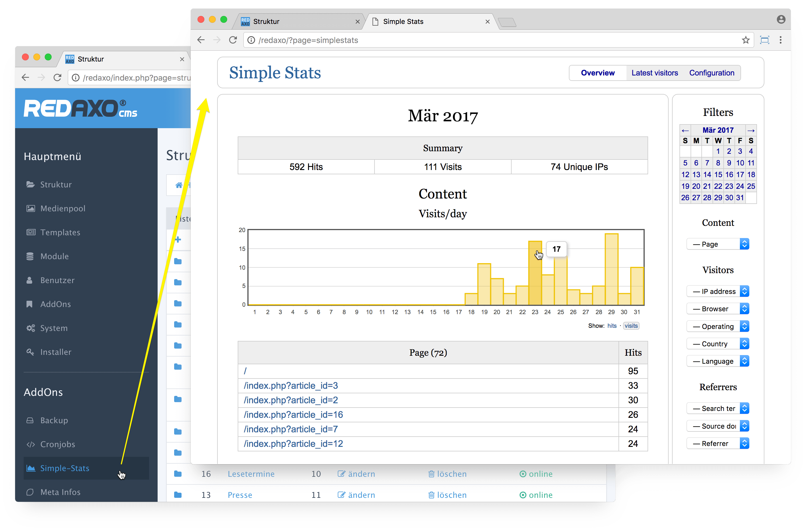Switch to Latest visitors tab
Image resolution: width=806 pixels, height=532 pixels.
pos(654,73)
